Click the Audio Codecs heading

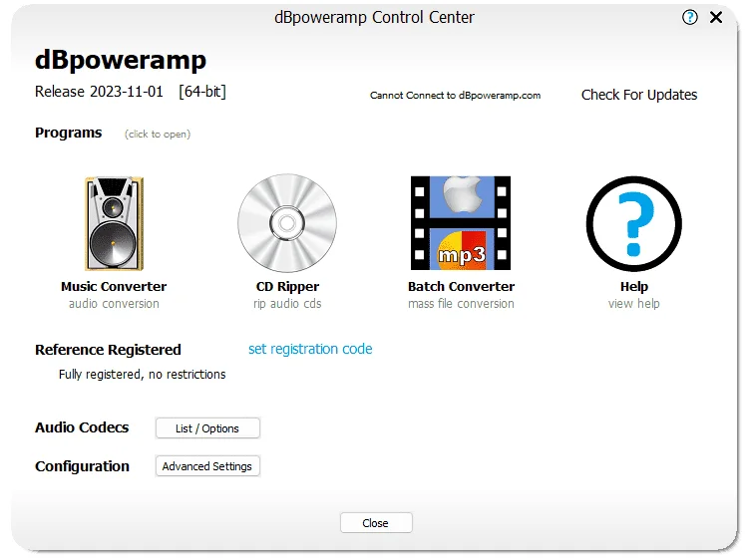82,427
